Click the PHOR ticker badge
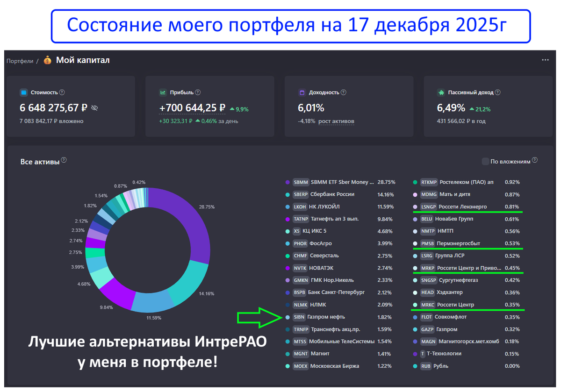 coord(301,243)
